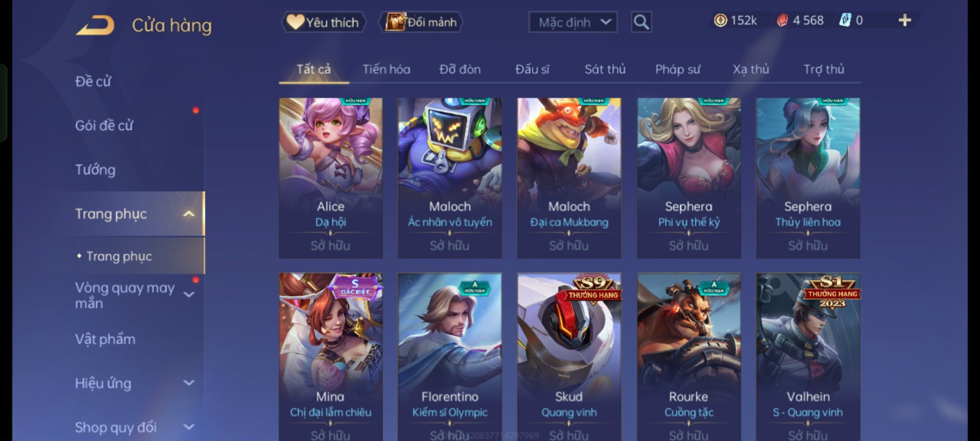The width and height of the screenshot is (980, 441).
Task: Click the golden back arrow icon
Action: click(x=95, y=25)
